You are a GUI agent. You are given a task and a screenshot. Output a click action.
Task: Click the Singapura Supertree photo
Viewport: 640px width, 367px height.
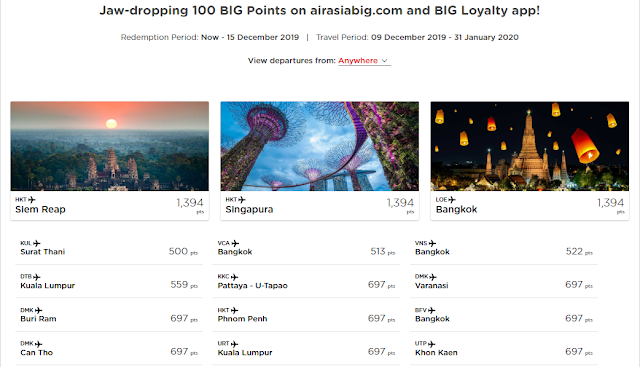click(320, 146)
